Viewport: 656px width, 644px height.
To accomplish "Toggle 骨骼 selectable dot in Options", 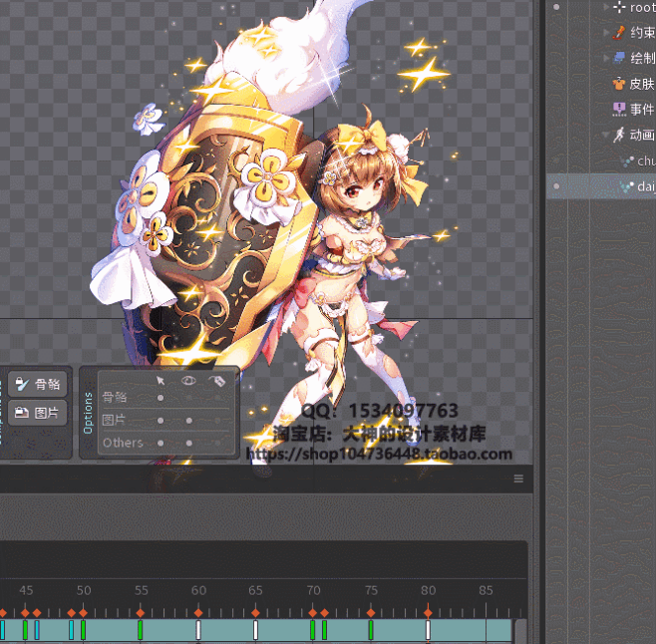I will coord(161,397).
